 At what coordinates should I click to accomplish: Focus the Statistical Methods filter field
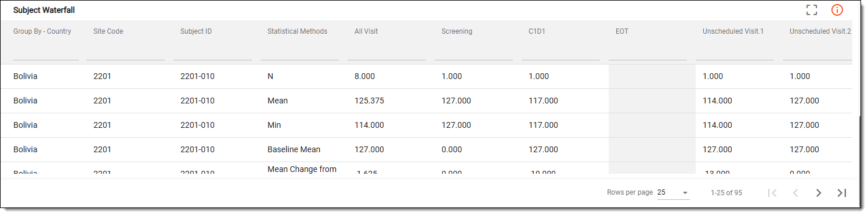click(299, 53)
